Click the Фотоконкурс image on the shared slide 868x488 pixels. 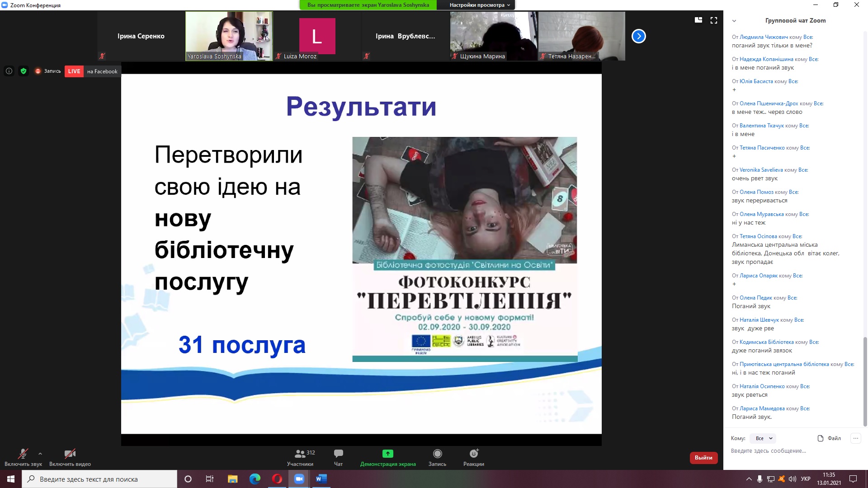465,249
